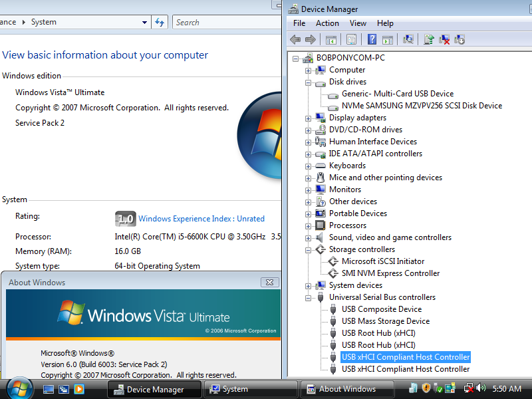
Task: Expand the Human Interface Devices node
Action: (x=308, y=142)
